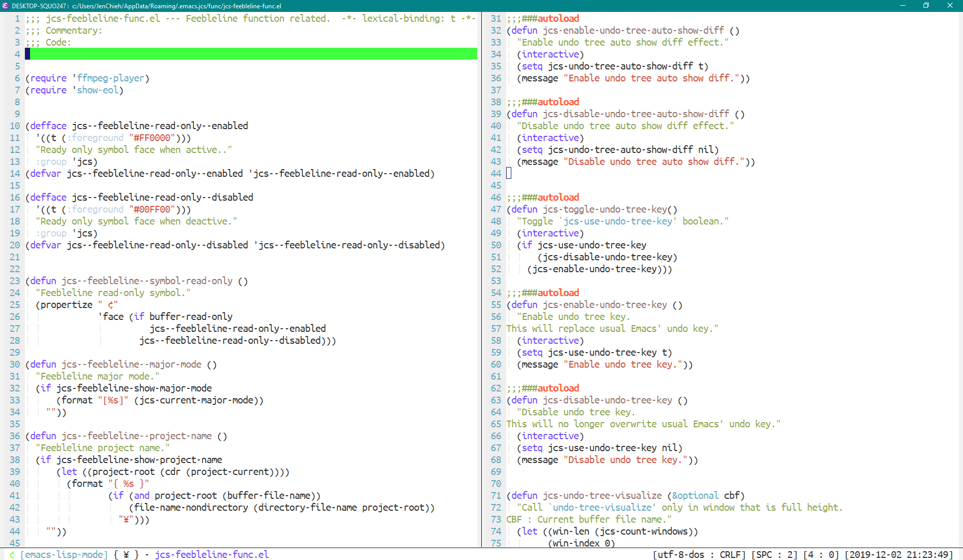This screenshot has height=560, width=963.
Task: Click the &optional keyword in jcs-undo-tree-visualize
Action: 695,496
